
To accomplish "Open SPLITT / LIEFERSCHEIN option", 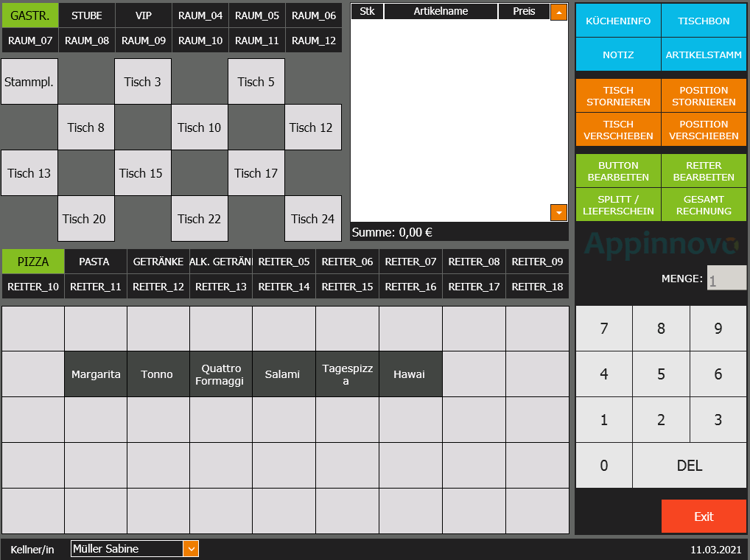I will (x=618, y=205).
